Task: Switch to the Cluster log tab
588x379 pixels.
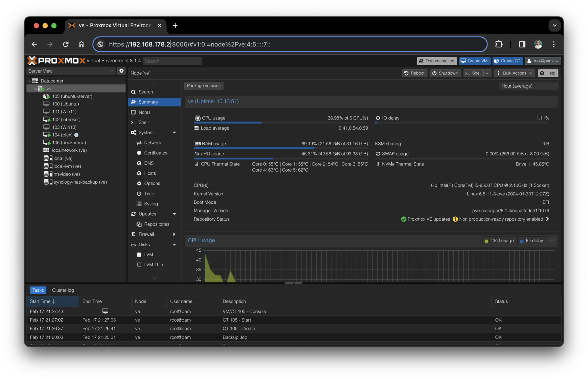Action: click(x=63, y=290)
